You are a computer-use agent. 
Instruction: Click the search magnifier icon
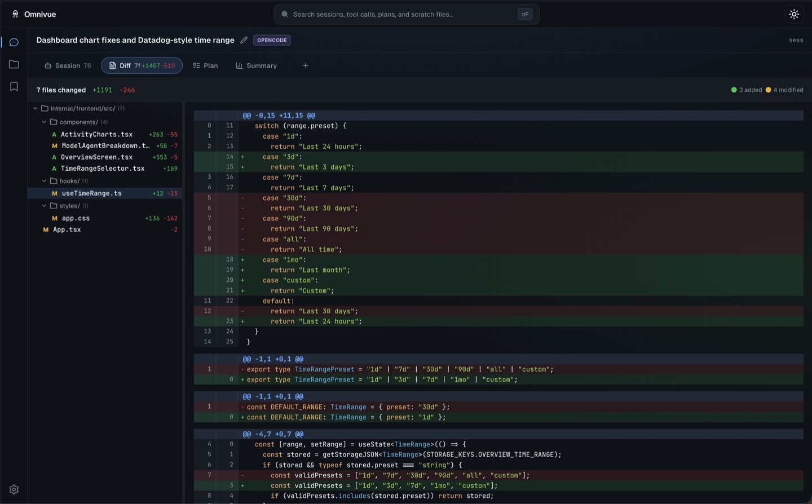click(x=285, y=14)
